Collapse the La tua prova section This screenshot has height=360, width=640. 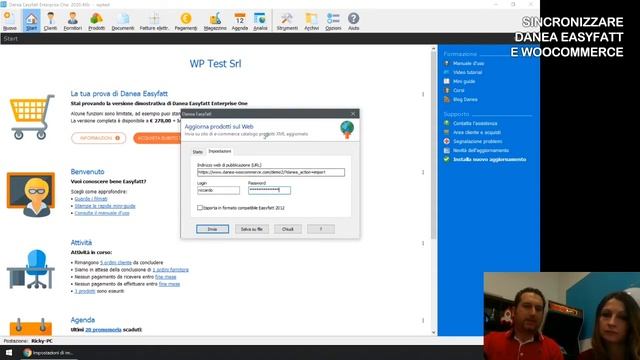pyautogui.click(x=423, y=94)
